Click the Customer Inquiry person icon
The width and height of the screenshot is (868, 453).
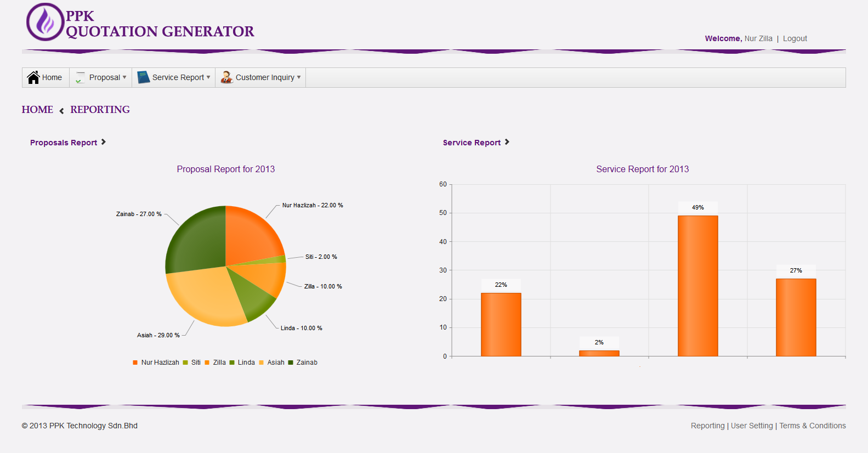point(226,77)
